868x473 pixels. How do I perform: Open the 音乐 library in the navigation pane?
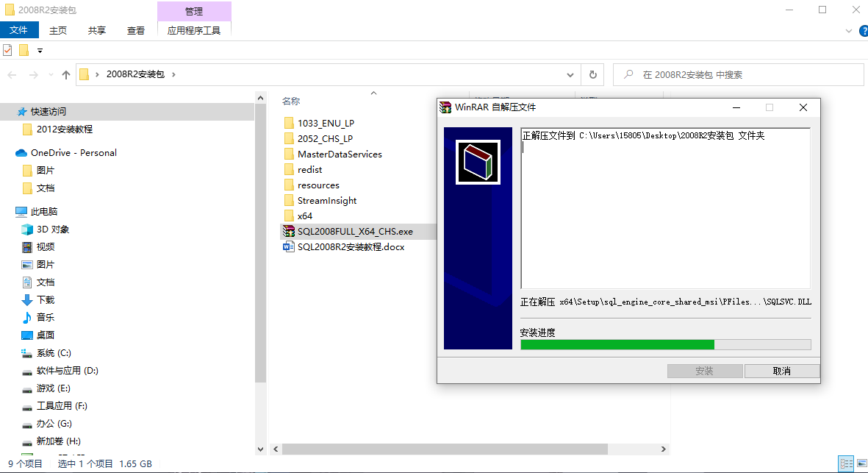[x=46, y=317]
